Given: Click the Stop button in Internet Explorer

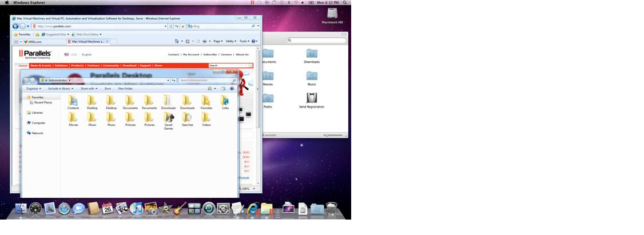Looking at the screenshot, I should point(183,26).
